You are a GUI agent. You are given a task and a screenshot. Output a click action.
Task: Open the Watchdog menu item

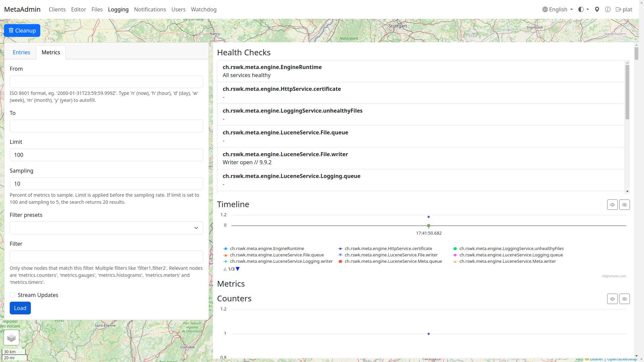(x=204, y=9)
